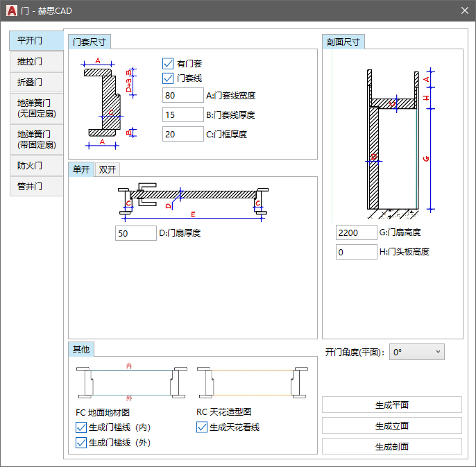Click the 剖面尺寸 tab header
The height and width of the screenshot is (467, 476).
(343, 42)
